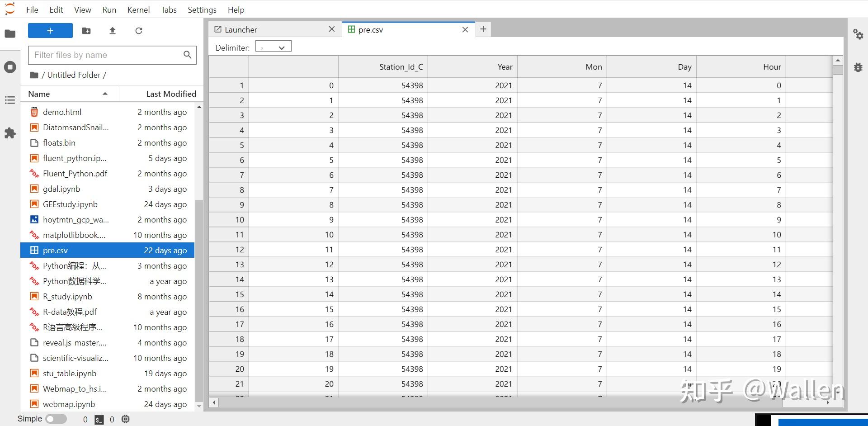Open the File menu
Viewport: 868px width, 426px height.
click(x=32, y=9)
